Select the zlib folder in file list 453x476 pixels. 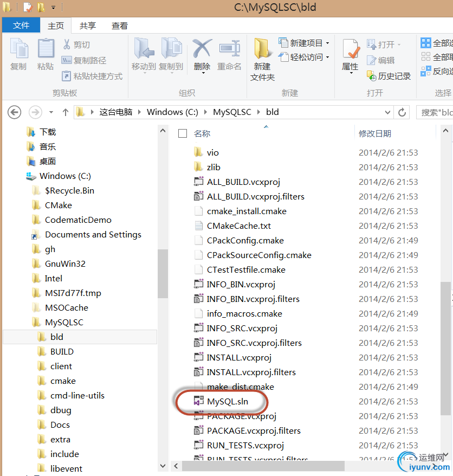[x=213, y=168]
